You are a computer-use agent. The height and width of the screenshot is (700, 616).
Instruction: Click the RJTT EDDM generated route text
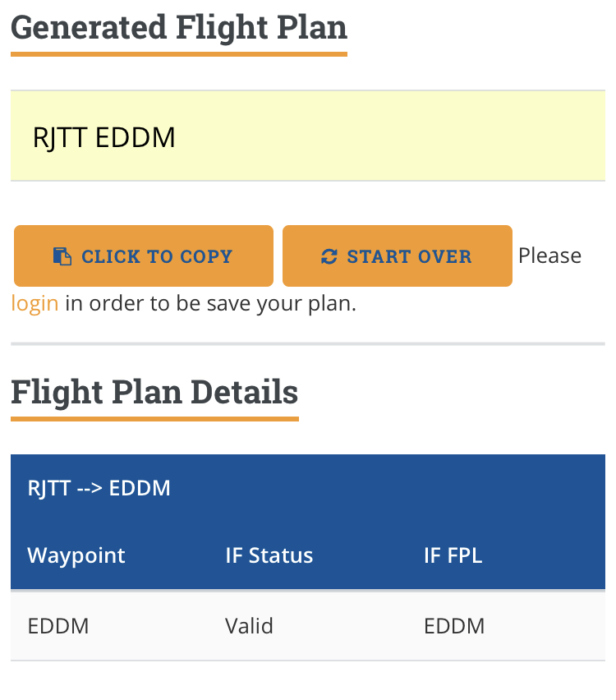coord(104,136)
